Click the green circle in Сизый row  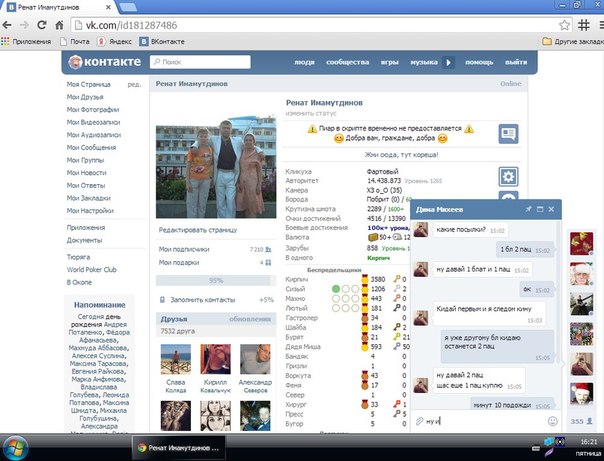(336, 289)
